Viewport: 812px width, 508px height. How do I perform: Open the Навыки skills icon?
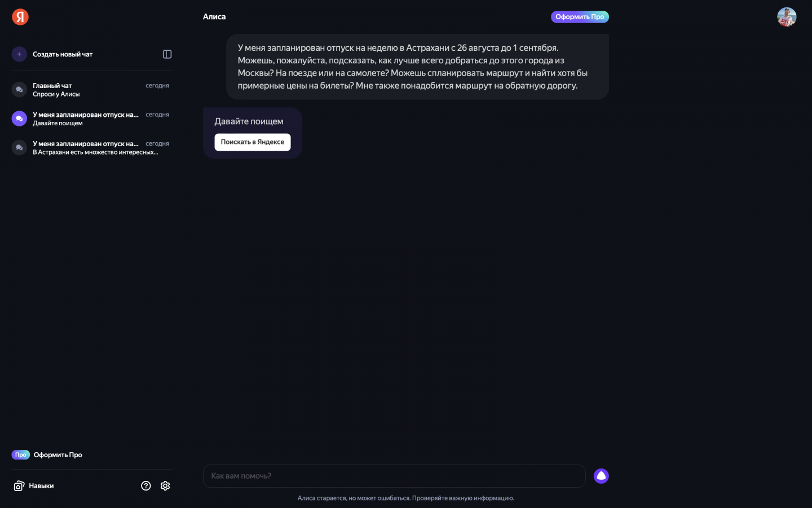point(19,486)
